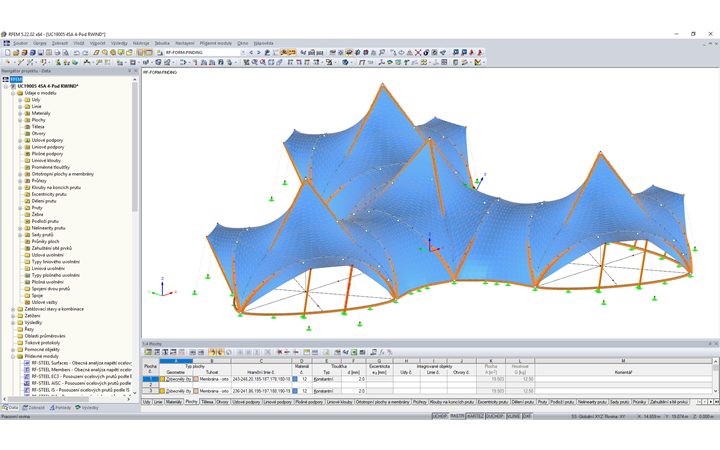
Task: Open the Data navigator tab
Action: click(x=10, y=408)
